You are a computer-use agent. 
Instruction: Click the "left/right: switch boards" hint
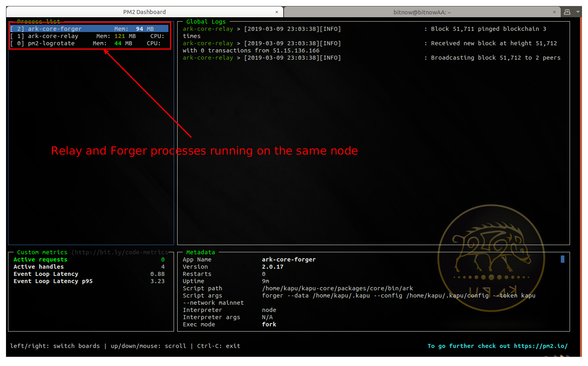[x=55, y=346]
